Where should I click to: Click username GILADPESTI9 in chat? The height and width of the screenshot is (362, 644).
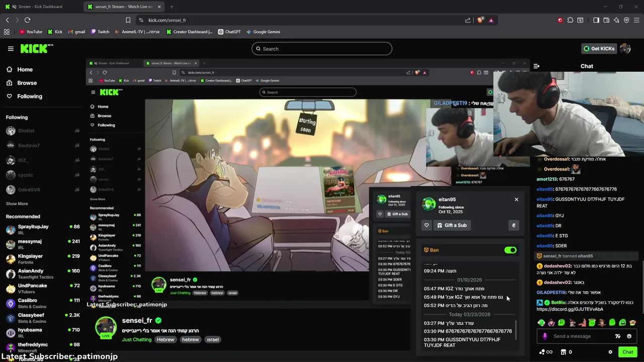click(x=551, y=292)
